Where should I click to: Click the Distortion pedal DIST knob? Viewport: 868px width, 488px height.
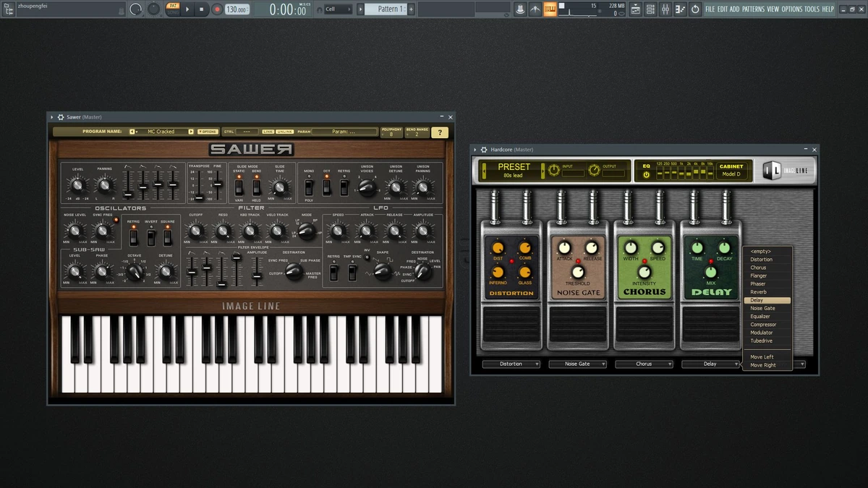pyautogui.click(x=498, y=248)
